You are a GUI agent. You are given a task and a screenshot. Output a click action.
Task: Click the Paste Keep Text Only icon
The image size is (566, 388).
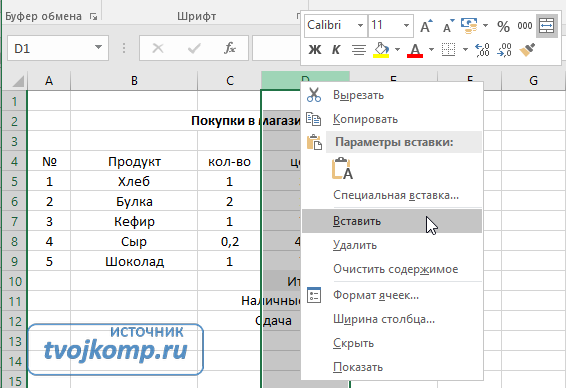coord(342,169)
